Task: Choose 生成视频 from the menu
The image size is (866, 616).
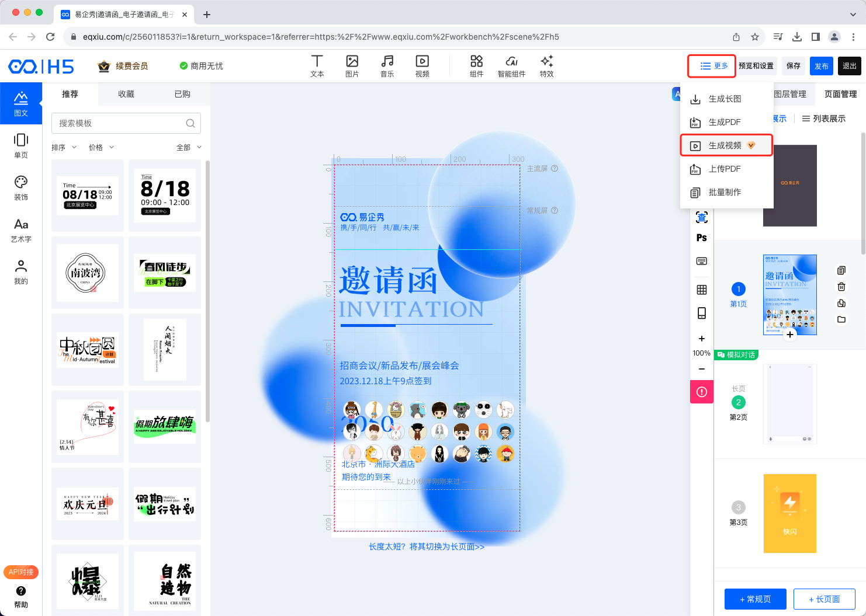Action: 725,145
